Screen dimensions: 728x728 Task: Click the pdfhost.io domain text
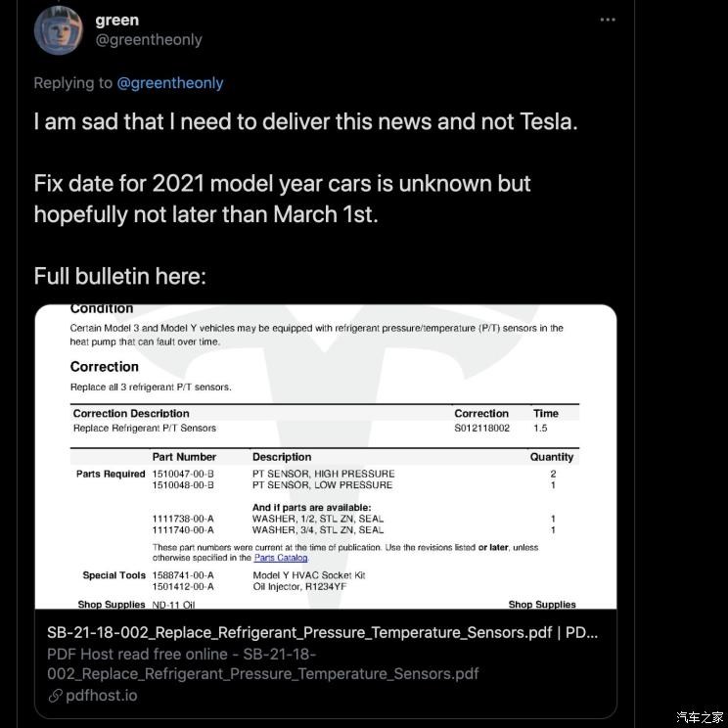[102, 696]
